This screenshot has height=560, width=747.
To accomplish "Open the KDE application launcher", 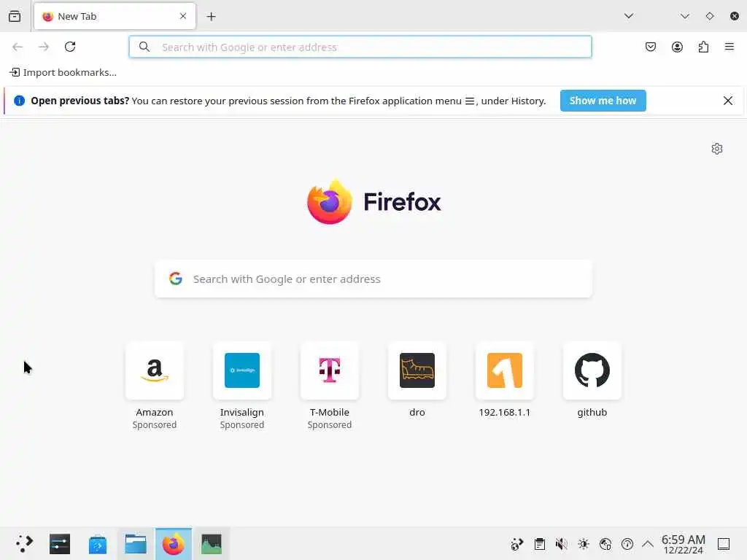I will click(24, 544).
